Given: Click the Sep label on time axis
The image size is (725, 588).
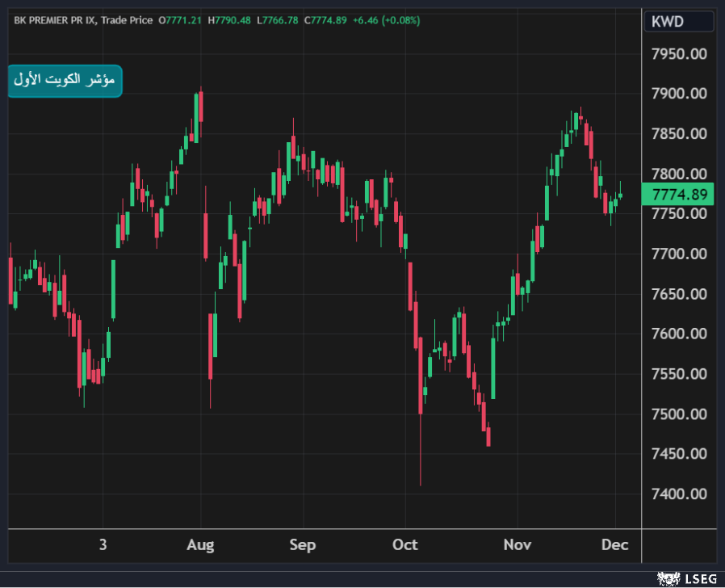Looking at the screenshot, I should pyautogui.click(x=303, y=545).
